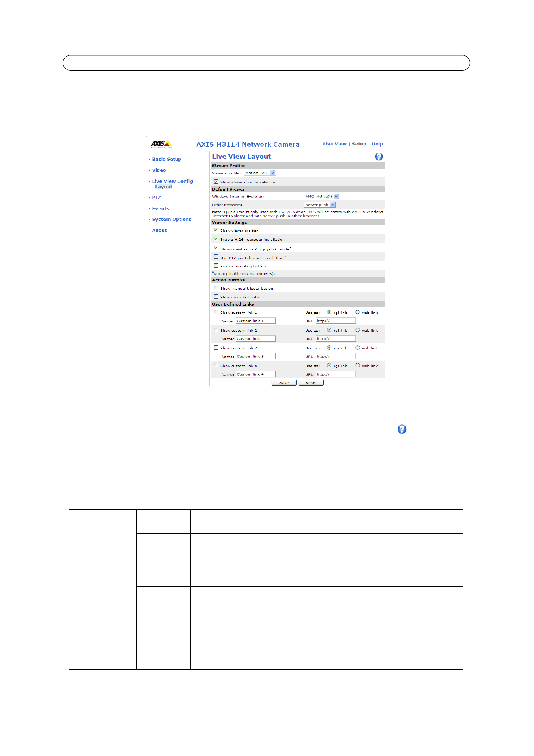The width and height of the screenshot is (534, 756).
Task: Open the Video menu in the sidebar
Action: pyautogui.click(x=159, y=170)
